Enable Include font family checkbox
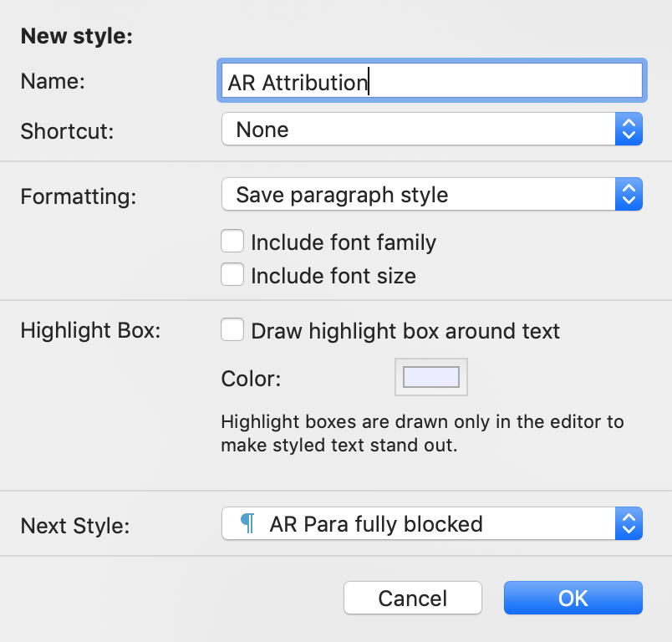672x642 pixels. coord(232,241)
